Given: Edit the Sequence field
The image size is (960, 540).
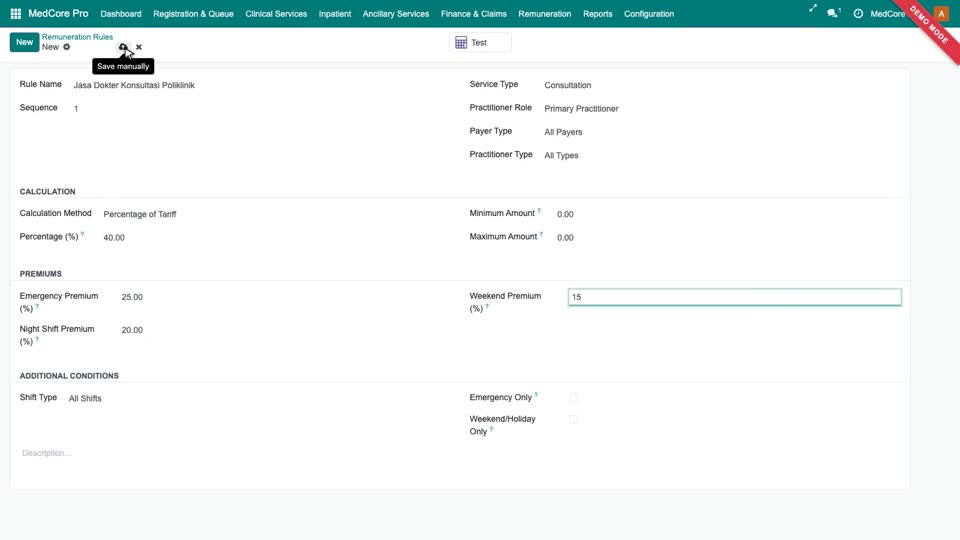Looking at the screenshot, I should click(x=262, y=108).
